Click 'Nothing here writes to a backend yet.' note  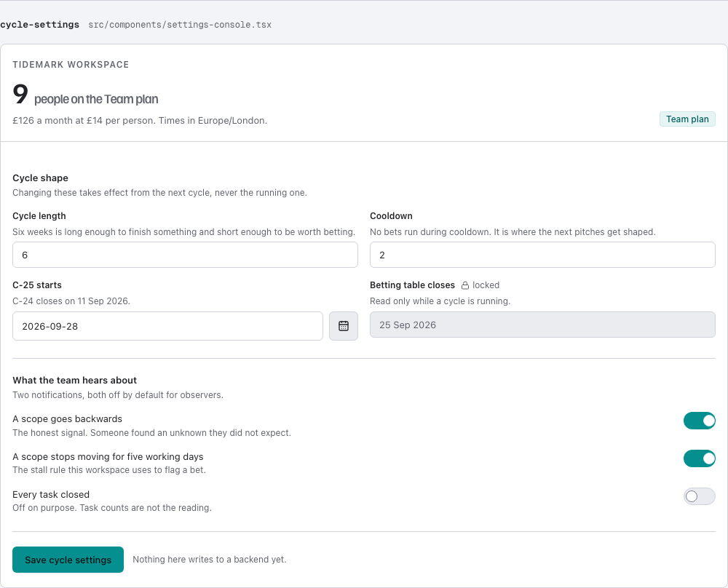coord(210,559)
